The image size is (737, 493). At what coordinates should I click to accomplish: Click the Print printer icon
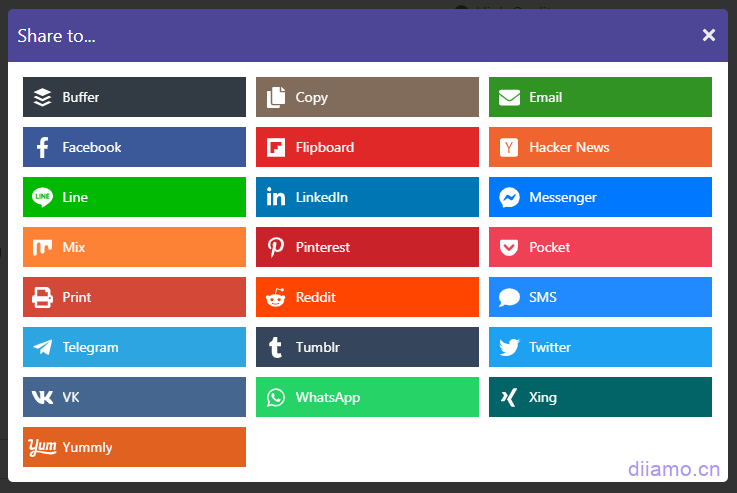[x=42, y=297]
